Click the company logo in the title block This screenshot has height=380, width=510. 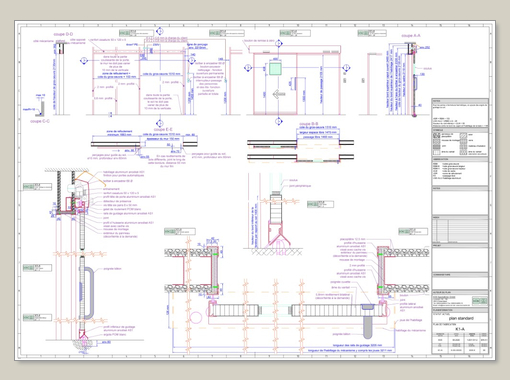tap(479, 301)
